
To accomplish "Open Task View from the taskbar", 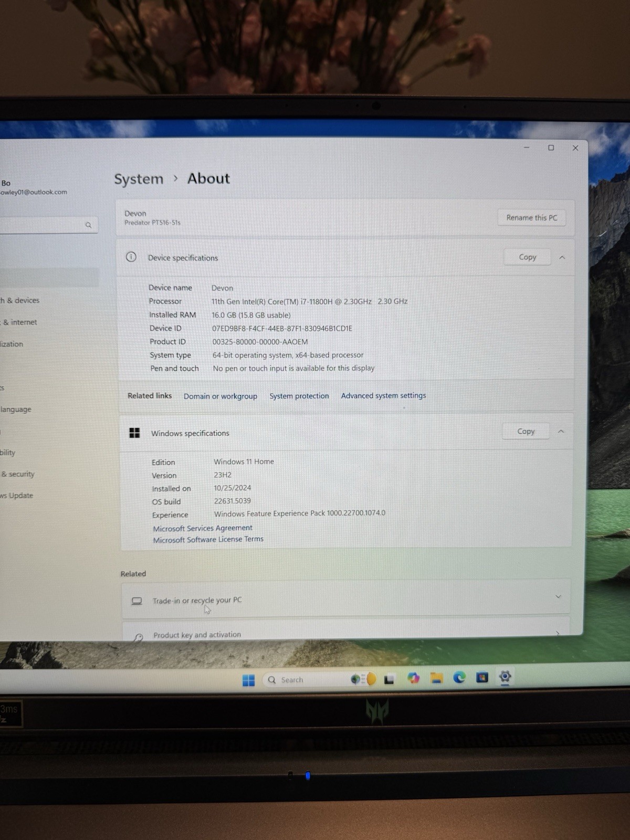I will pos(389,679).
